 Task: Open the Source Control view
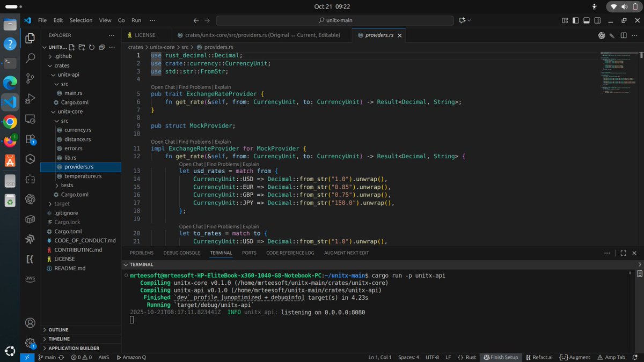[30, 78]
